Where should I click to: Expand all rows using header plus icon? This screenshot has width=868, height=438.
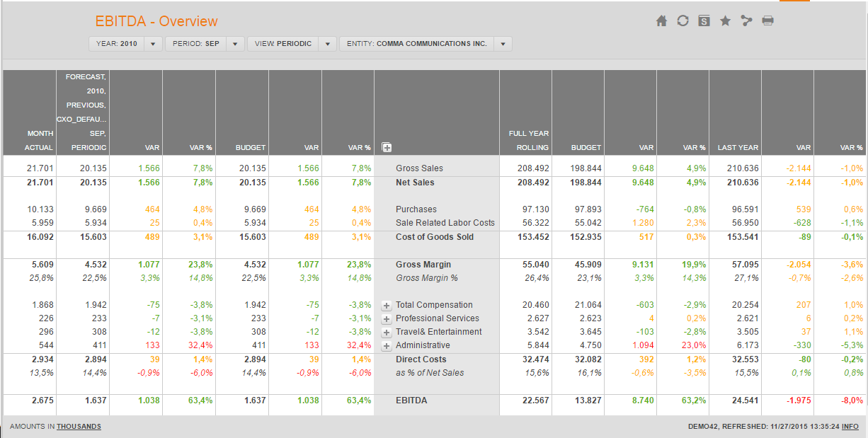tap(387, 148)
